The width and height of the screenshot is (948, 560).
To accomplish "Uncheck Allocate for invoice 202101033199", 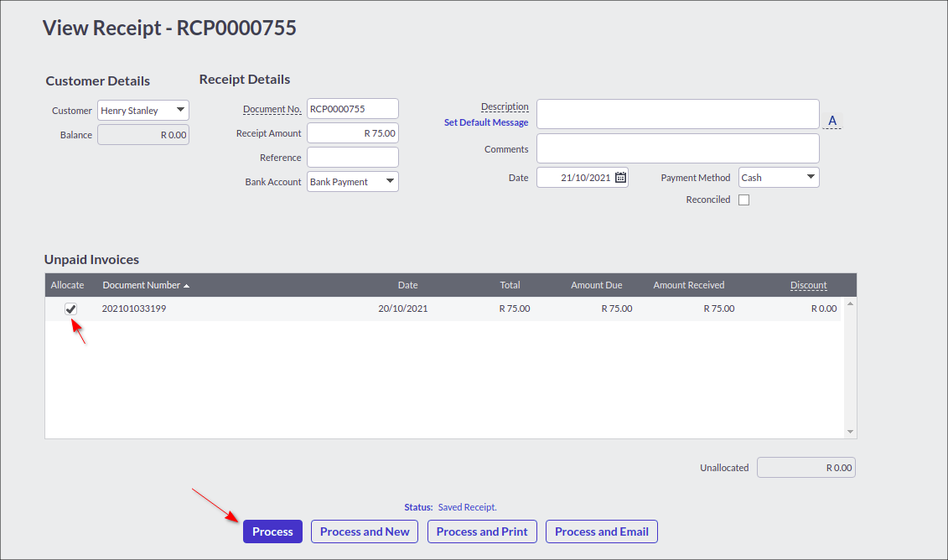I will [x=70, y=309].
